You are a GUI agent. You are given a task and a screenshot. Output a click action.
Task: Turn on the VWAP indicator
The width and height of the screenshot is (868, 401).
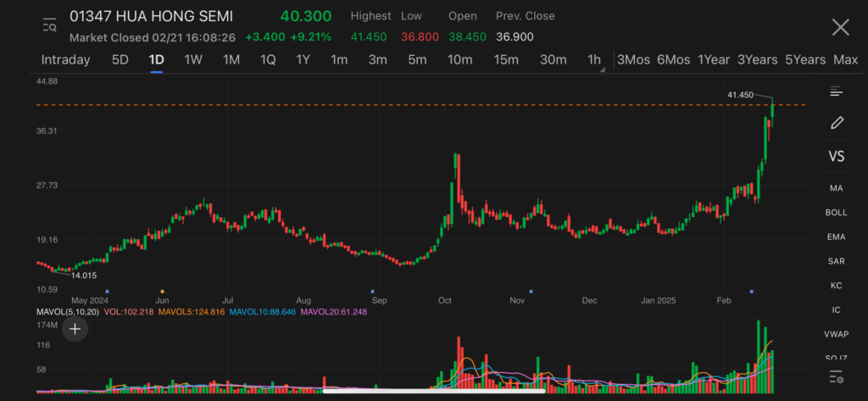click(x=836, y=335)
